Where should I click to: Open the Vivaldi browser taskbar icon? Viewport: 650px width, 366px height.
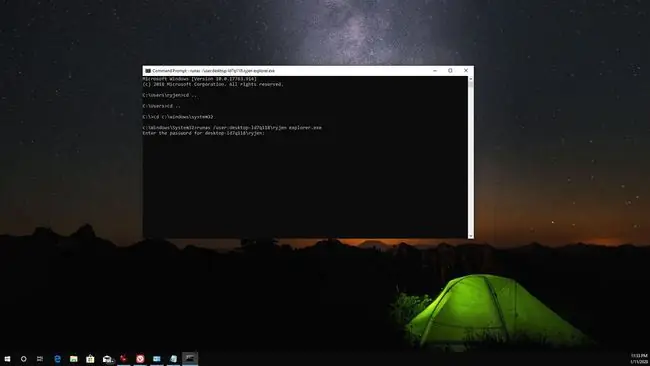point(140,359)
